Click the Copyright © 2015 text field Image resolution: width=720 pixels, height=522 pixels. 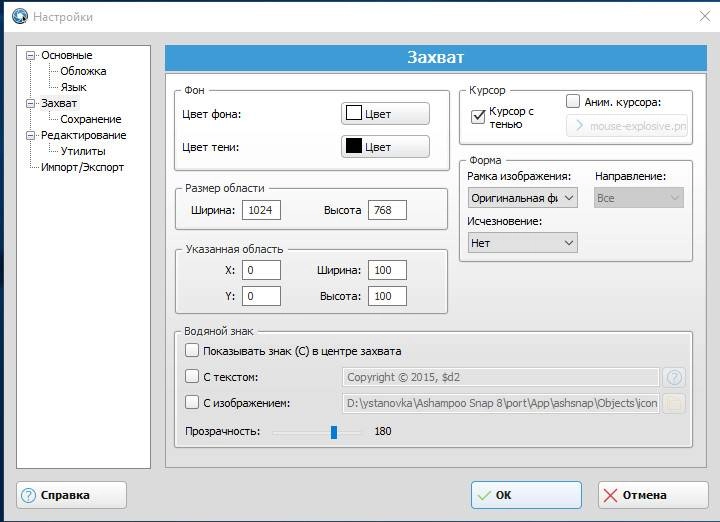coord(501,377)
